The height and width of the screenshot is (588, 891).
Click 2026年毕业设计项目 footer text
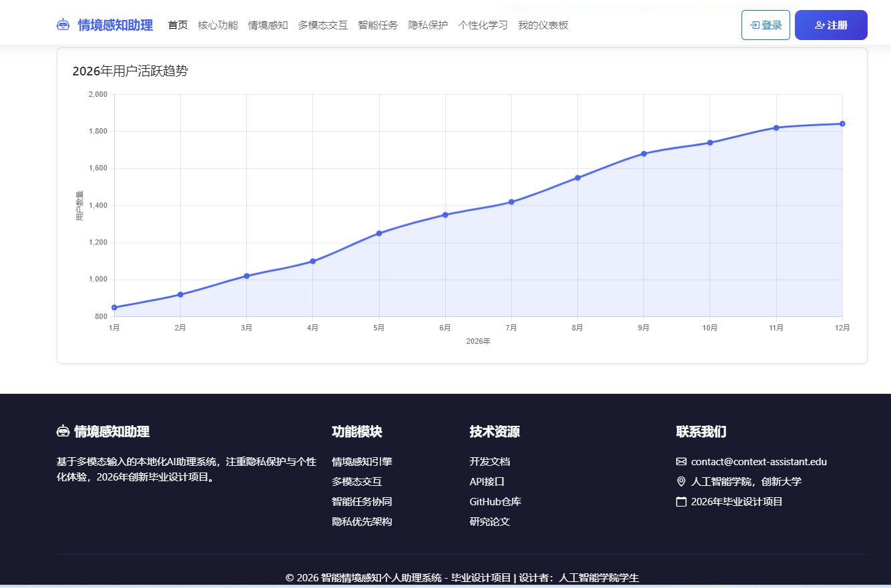pos(737,501)
